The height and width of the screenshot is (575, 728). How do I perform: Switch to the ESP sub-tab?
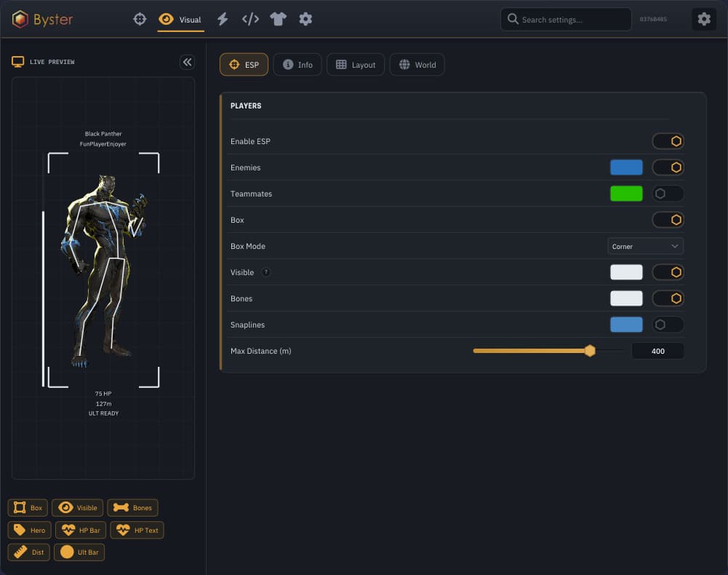[244, 65]
